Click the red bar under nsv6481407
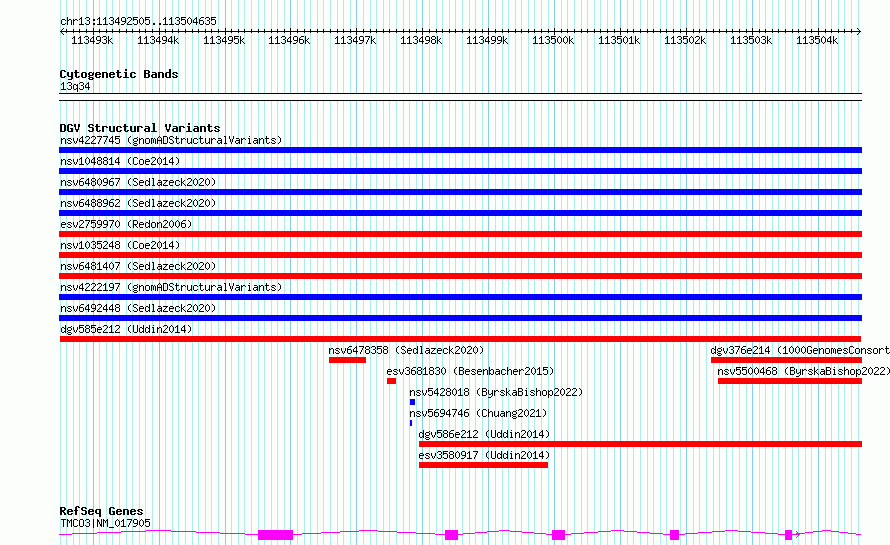Image resolution: width=890 pixels, height=545 pixels. [460, 276]
